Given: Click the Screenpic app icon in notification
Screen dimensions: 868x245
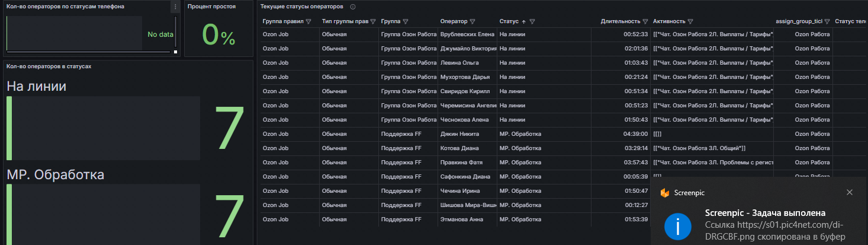Looking at the screenshot, I should [665, 193].
